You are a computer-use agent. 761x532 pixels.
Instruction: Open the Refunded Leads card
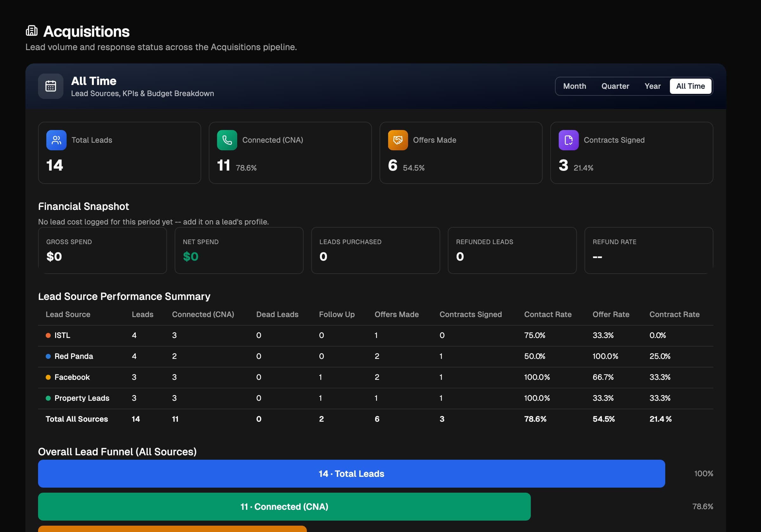pos(512,250)
